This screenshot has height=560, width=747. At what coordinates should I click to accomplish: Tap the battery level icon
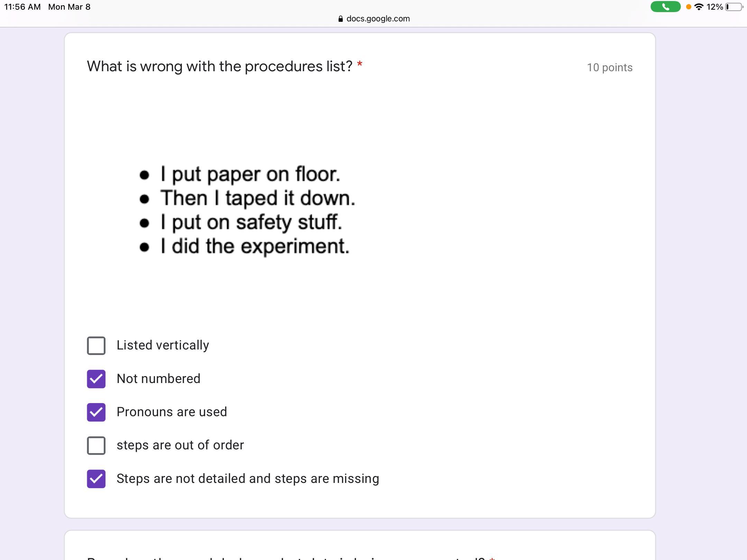click(x=734, y=7)
